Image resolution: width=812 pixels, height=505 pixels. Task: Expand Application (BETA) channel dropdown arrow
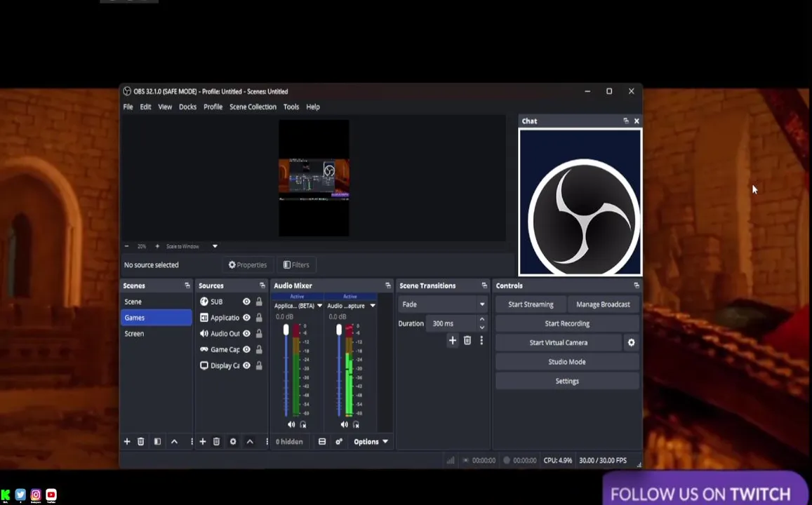coord(319,306)
